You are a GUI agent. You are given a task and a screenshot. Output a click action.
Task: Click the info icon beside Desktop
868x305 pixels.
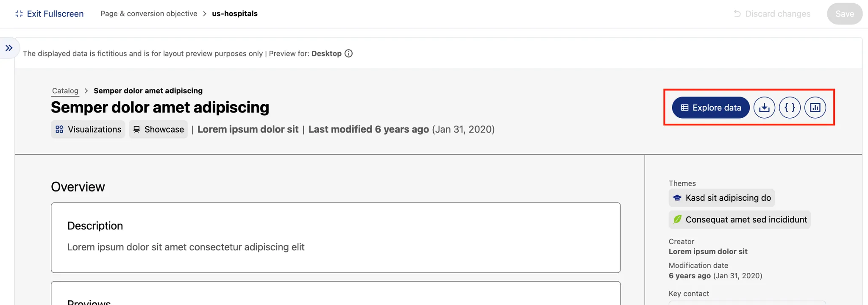(x=348, y=53)
